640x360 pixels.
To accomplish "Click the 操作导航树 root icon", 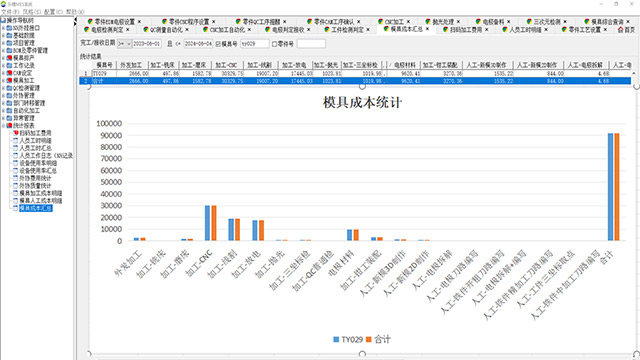I will 3,20.
